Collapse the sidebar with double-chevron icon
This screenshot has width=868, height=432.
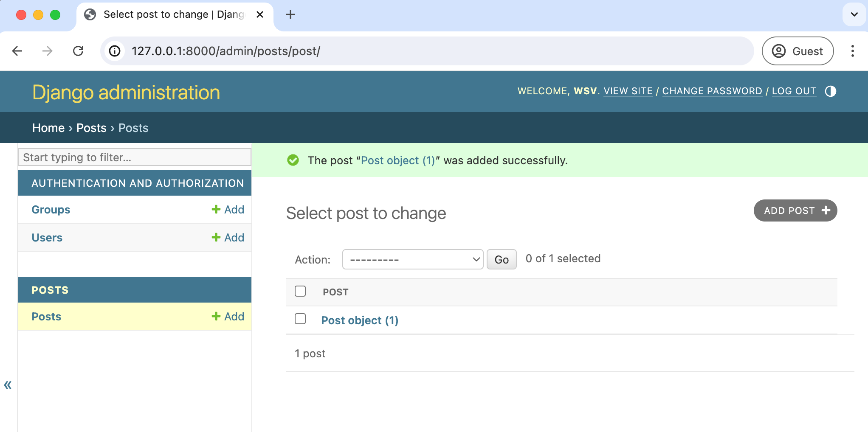pyautogui.click(x=8, y=385)
